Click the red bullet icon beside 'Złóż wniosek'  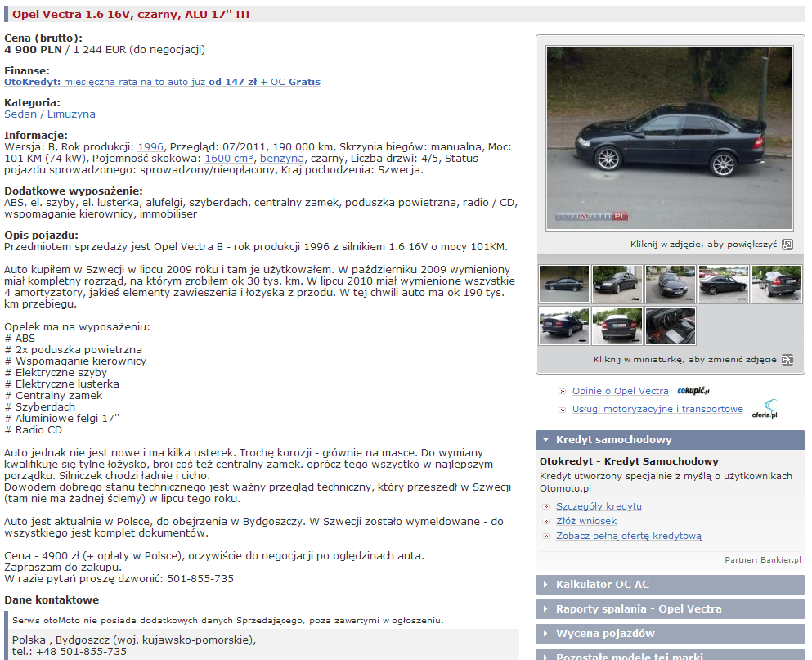[545, 521]
